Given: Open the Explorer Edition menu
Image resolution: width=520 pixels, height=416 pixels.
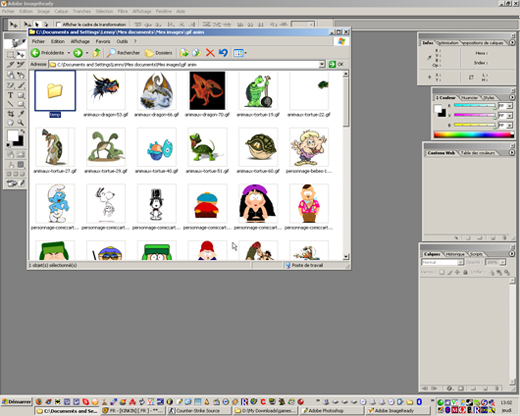Looking at the screenshot, I should (x=58, y=41).
